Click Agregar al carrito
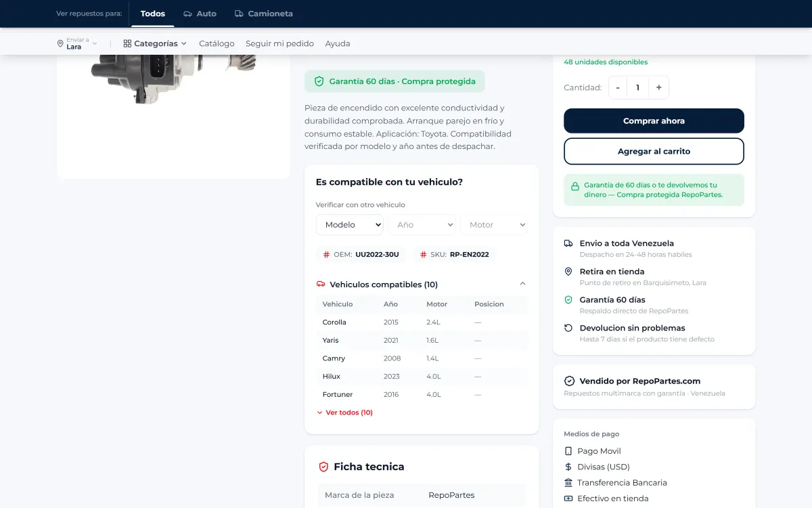The image size is (812, 508). point(654,152)
